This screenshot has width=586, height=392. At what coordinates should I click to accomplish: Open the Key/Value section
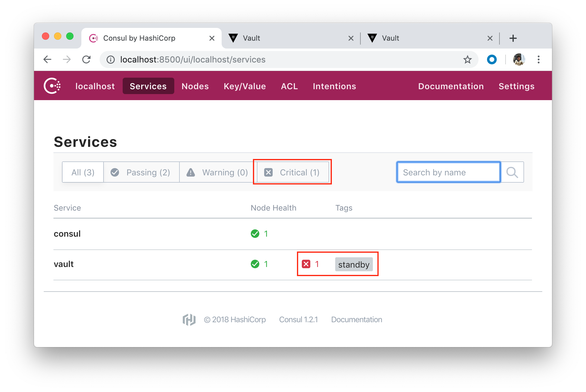pyautogui.click(x=245, y=86)
